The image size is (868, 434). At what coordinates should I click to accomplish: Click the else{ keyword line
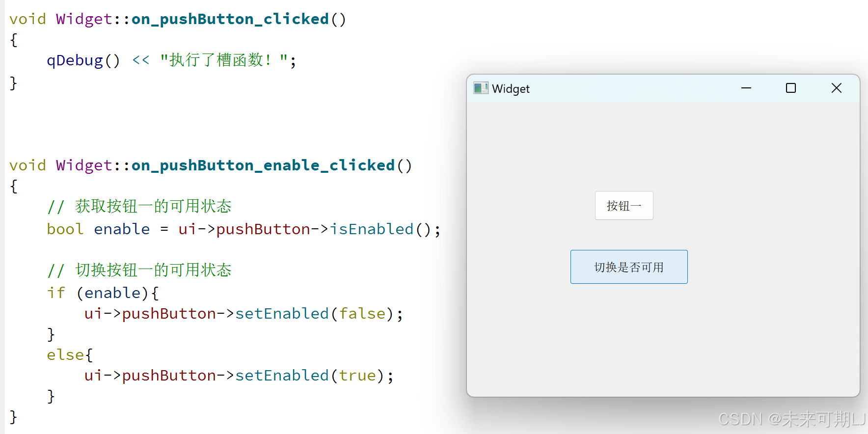[x=70, y=355]
